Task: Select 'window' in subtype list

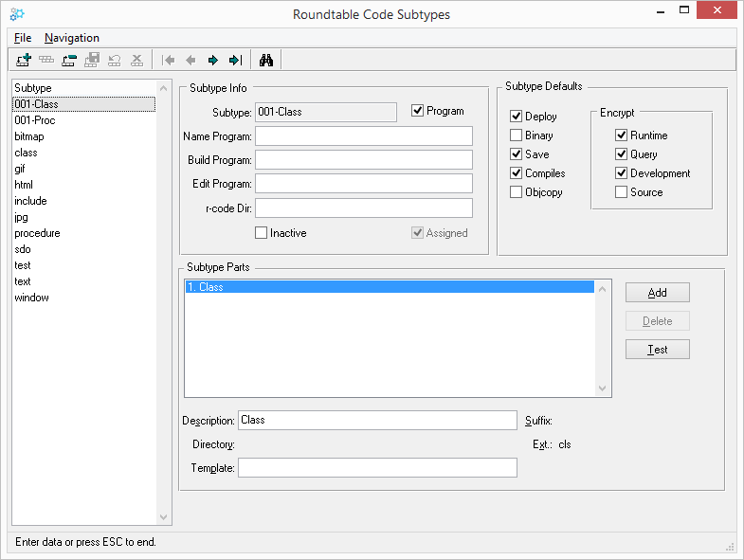Action: (x=83, y=298)
